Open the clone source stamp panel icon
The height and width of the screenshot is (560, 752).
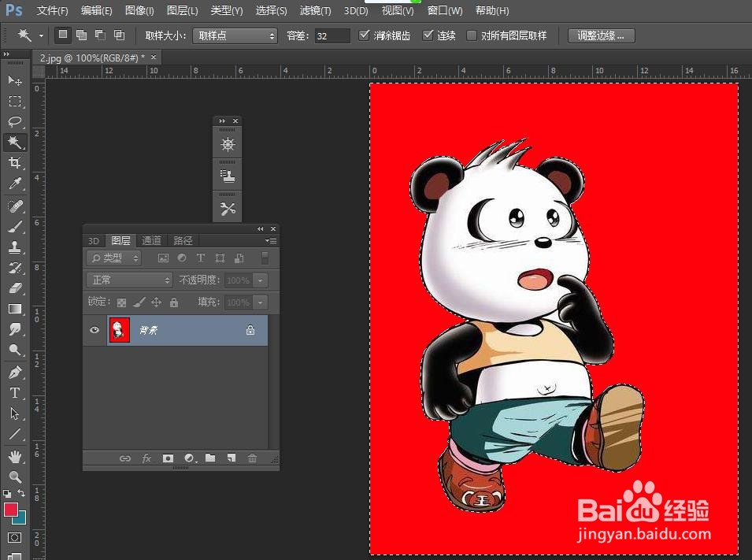pyautogui.click(x=228, y=176)
